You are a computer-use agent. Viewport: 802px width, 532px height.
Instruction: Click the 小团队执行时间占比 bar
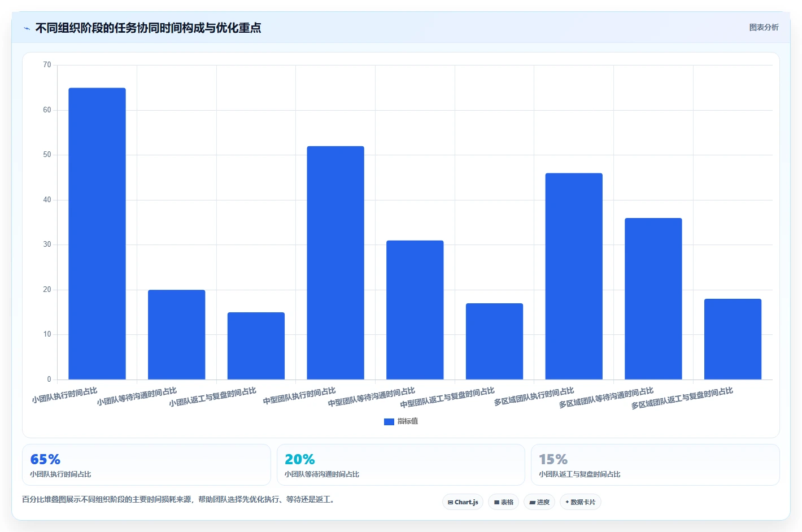pyautogui.click(x=97, y=233)
